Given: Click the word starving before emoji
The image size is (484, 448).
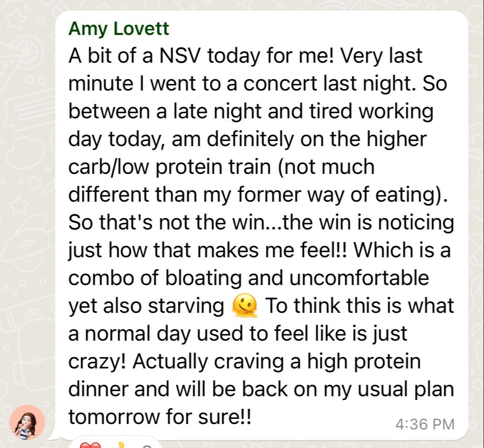Looking at the screenshot, I should (186, 306).
